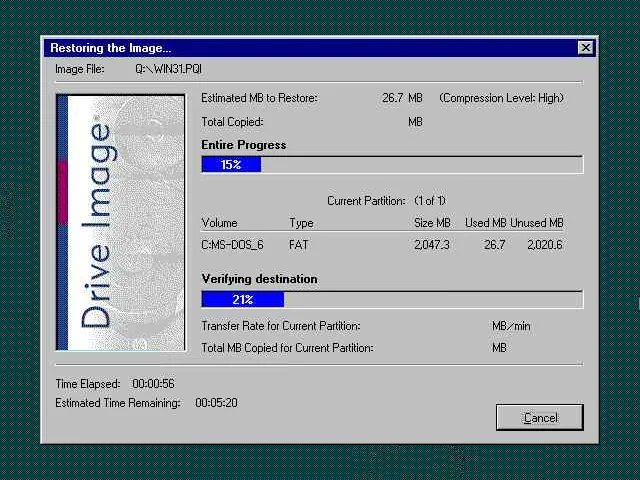Click the "Used MB" column header
Viewport: 640px width, 480px height.
point(485,223)
